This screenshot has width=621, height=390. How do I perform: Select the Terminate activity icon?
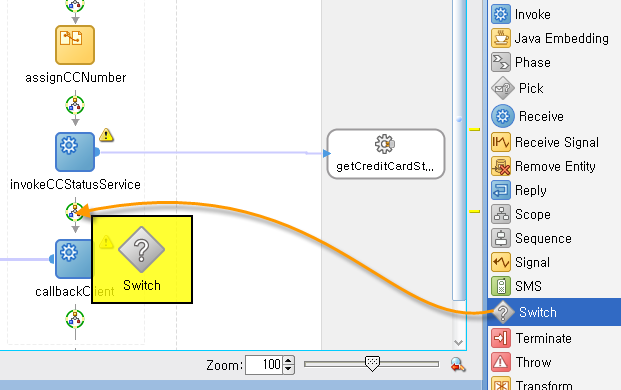click(501, 338)
